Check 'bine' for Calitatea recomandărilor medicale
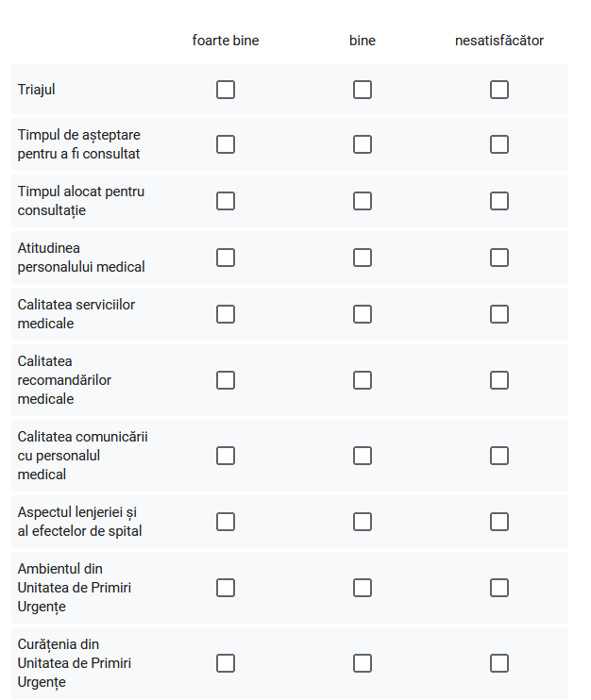The width and height of the screenshot is (591, 700). (363, 380)
